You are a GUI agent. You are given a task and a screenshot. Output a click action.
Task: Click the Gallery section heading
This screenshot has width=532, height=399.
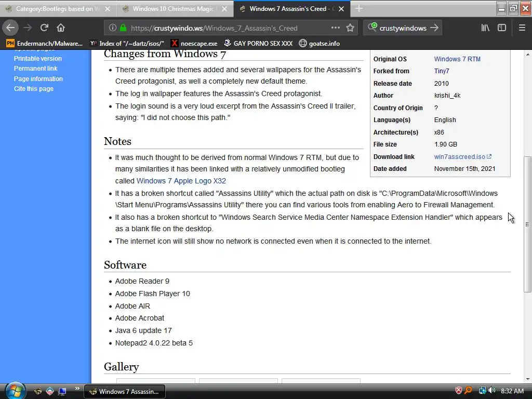(x=122, y=367)
